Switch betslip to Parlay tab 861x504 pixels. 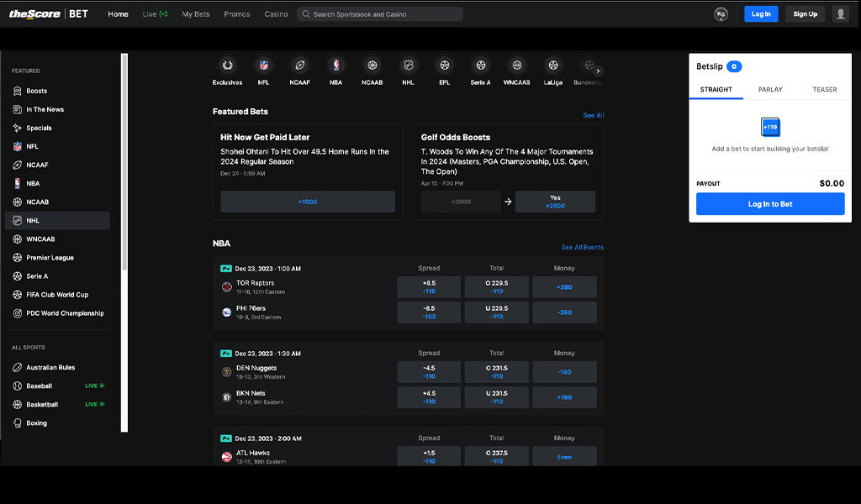[x=770, y=89]
